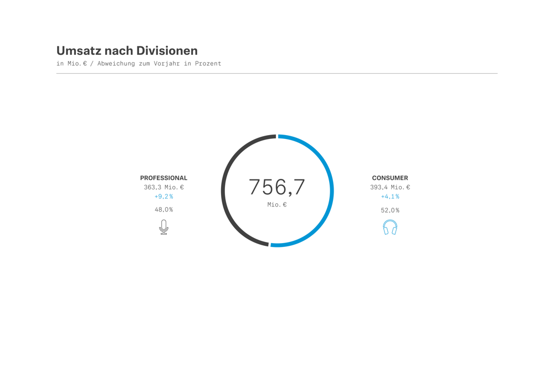Click the title Umsatz nach Divisionen
The width and height of the screenshot is (554, 392).
[x=127, y=50]
